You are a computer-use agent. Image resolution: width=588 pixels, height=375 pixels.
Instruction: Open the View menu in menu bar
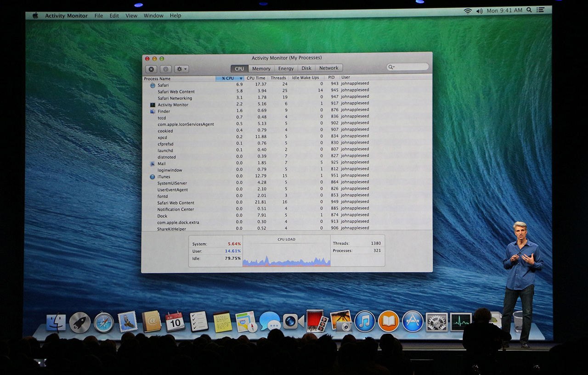[x=131, y=16]
